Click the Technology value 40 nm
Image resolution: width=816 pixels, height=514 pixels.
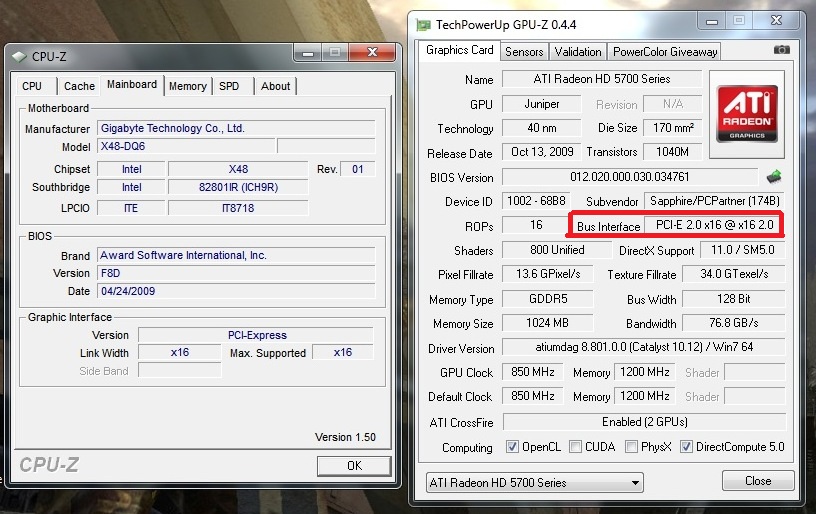pos(541,128)
